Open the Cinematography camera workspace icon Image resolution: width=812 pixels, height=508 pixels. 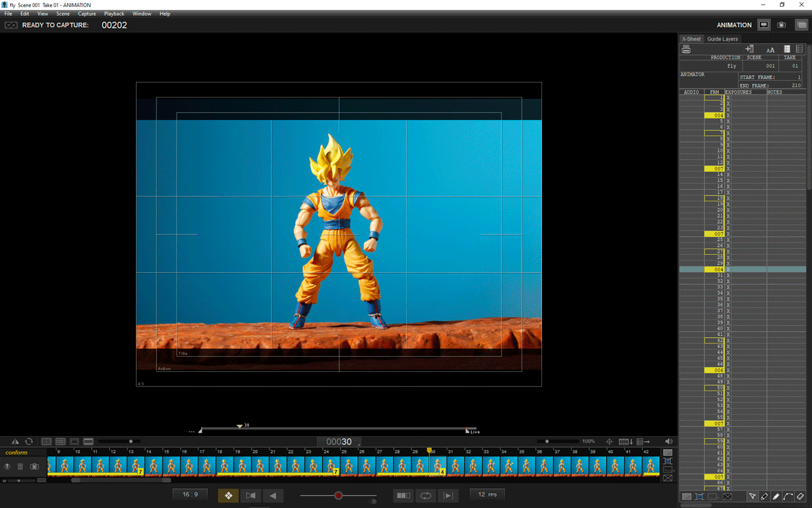pyautogui.click(x=782, y=25)
